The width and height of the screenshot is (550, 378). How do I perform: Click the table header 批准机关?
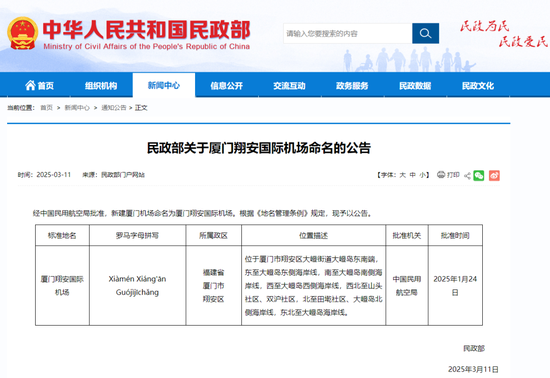[x=407, y=235]
